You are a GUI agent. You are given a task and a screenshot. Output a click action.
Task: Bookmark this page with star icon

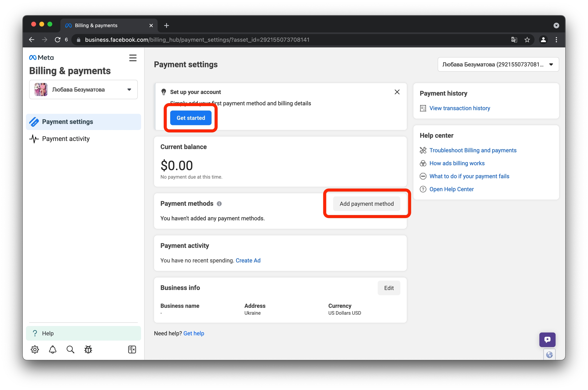[x=527, y=40]
